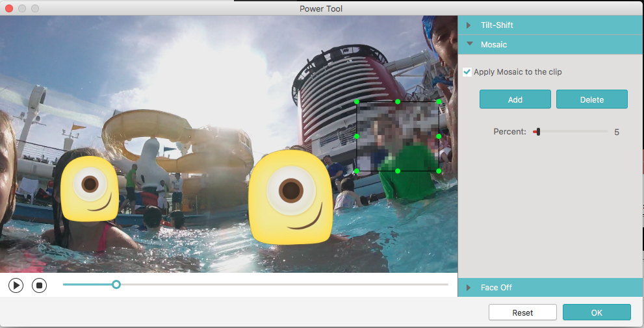
Task: Add a new mosaic area
Action: click(515, 99)
